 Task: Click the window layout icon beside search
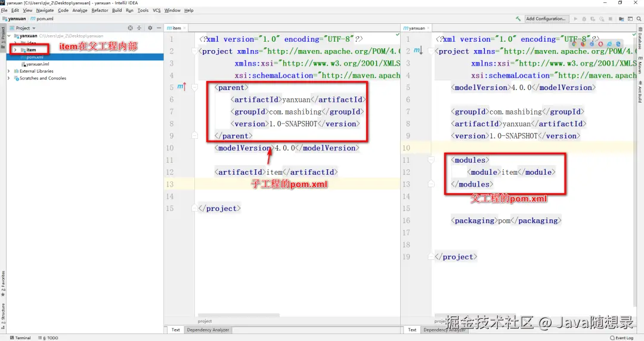[630, 19]
